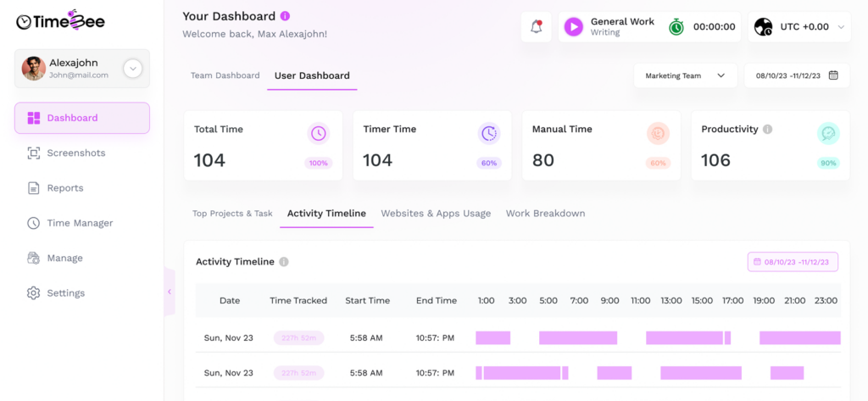Click the globe timezone icon

click(764, 26)
